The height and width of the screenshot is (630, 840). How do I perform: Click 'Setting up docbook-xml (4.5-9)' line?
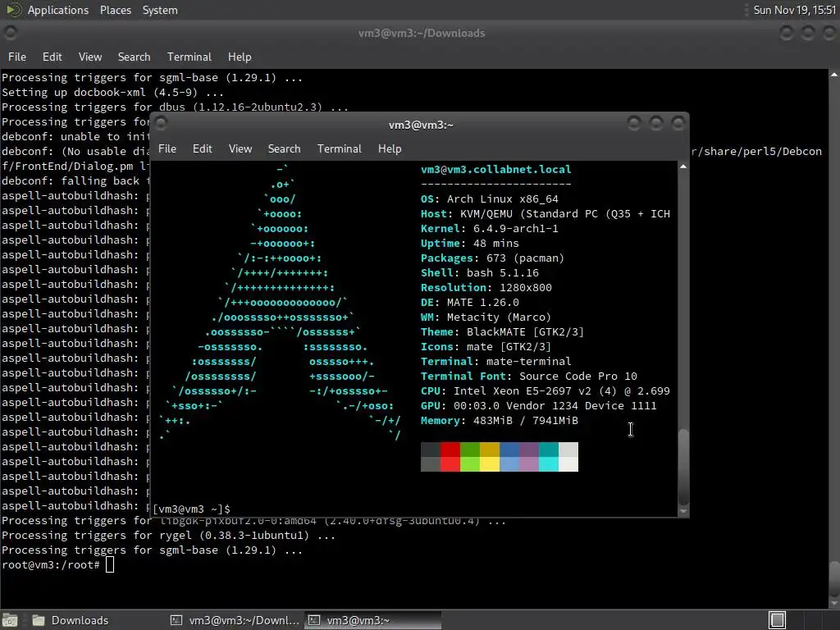112,92
